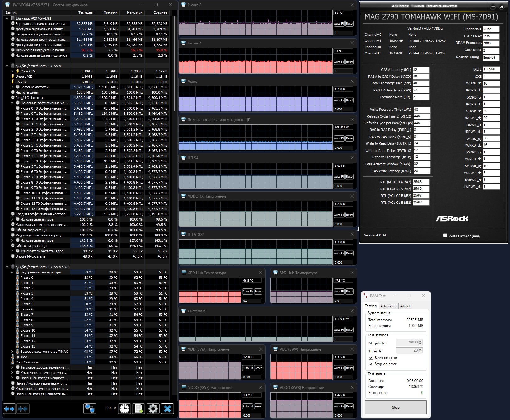Open HWiNFO sensor settings gear icon

coord(153,408)
